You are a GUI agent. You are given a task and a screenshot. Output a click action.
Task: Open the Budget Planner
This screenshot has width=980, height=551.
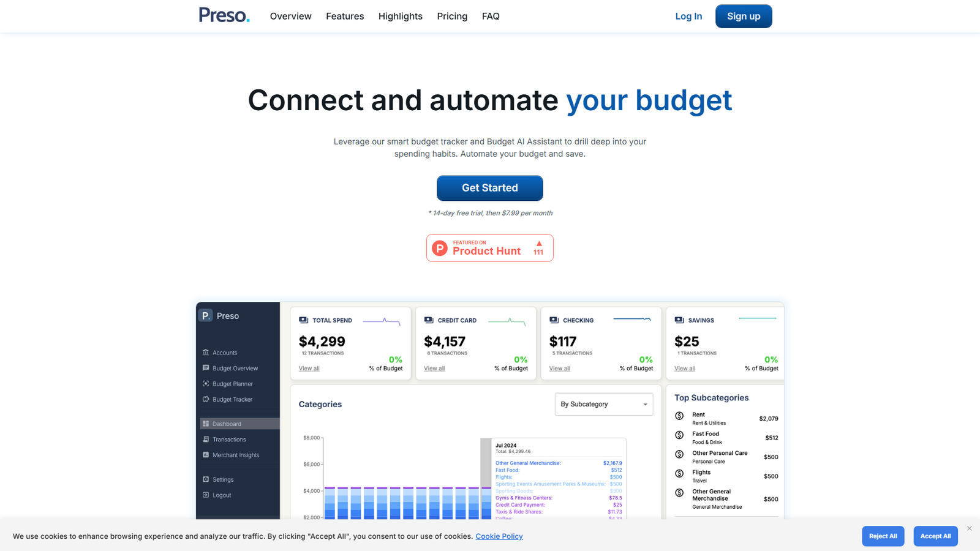pyautogui.click(x=232, y=383)
